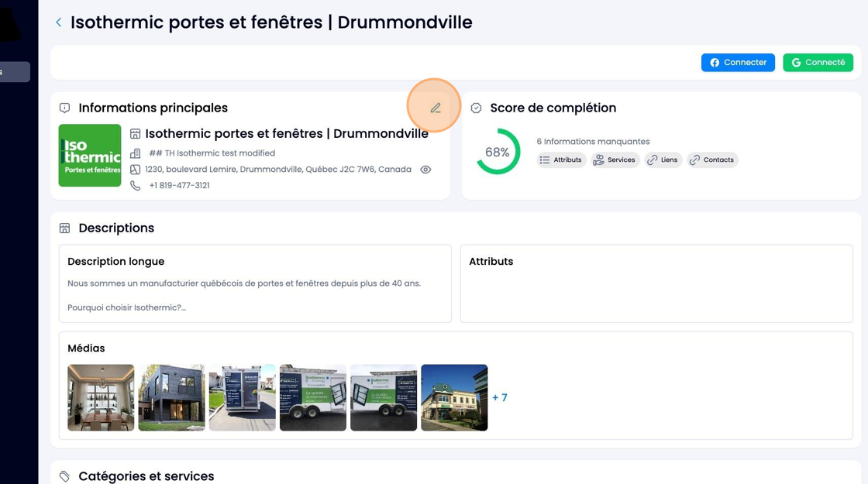Viewport: 868px width, 484px height.
Task: Click the page title Isothermic portes et fenêtres
Action: [271, 22]
